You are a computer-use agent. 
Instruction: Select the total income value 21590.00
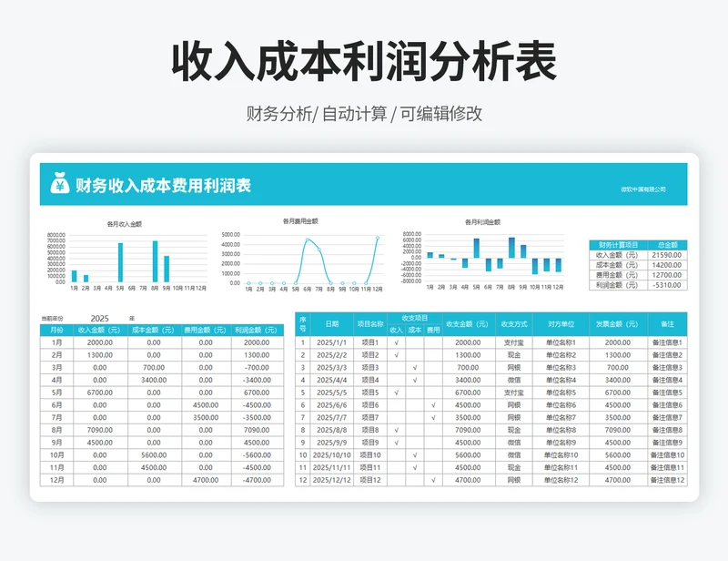pyautogui.click(x=667, y=255)
